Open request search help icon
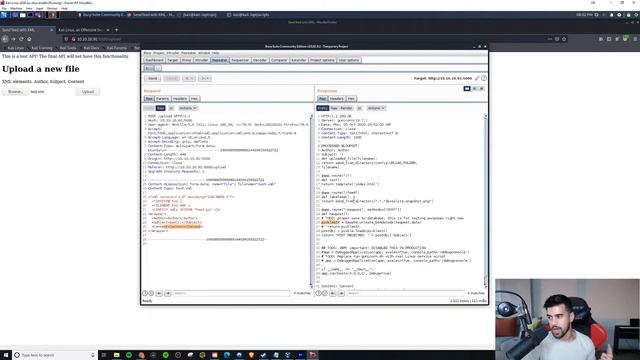 (x=145, y=293)
